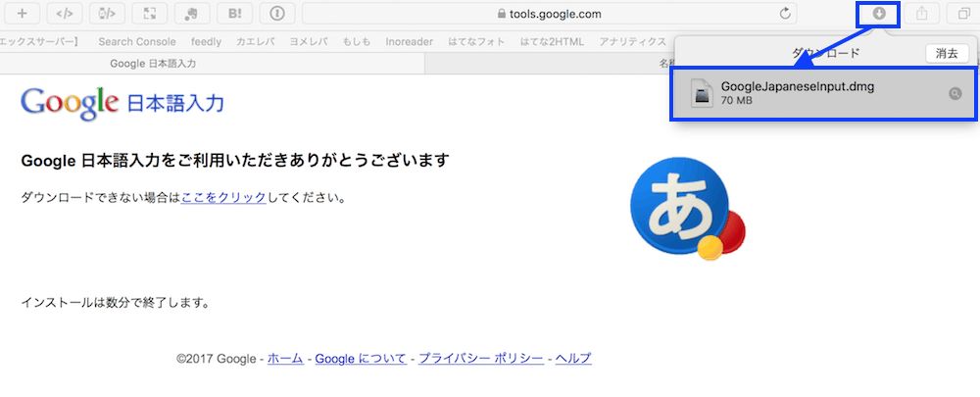Open もしも bookmark
The height and width of the screenshot is (397, 980).
pos(357,42)
